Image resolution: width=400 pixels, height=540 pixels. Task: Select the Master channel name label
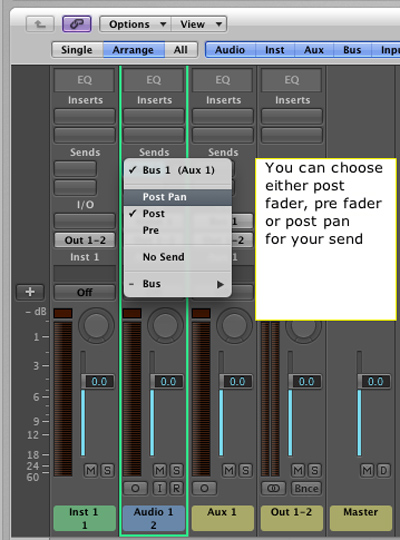tap(361, 518)
